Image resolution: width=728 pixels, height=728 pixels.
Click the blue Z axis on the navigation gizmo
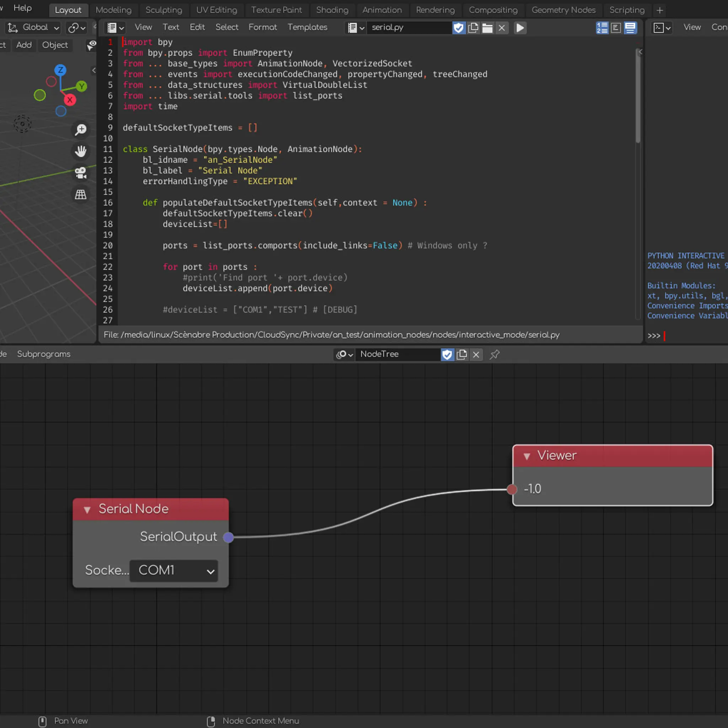(x=60, y=70)
